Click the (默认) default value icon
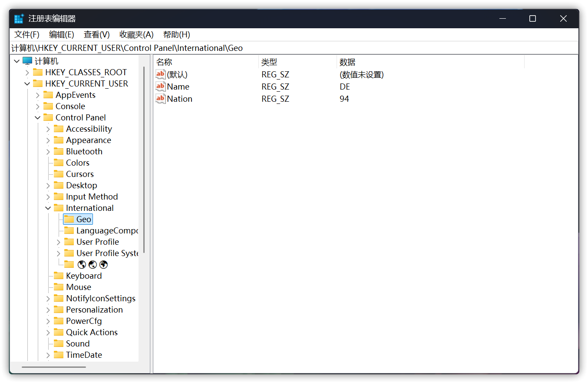 (160, 74)
